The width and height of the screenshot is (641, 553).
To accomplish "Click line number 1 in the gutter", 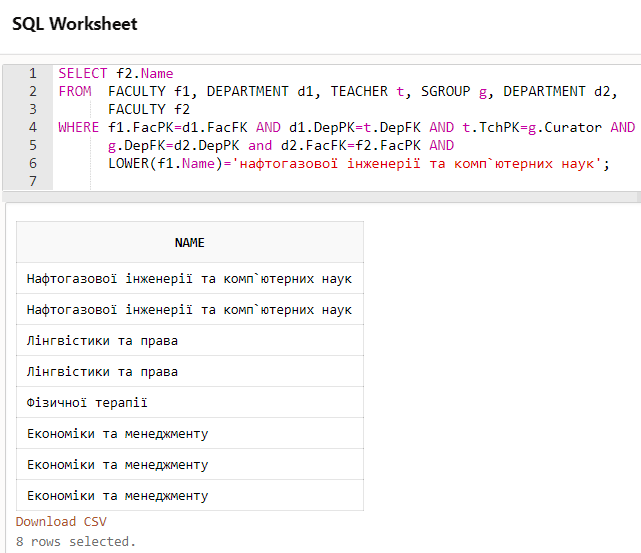I will click(x=33, y=73).
